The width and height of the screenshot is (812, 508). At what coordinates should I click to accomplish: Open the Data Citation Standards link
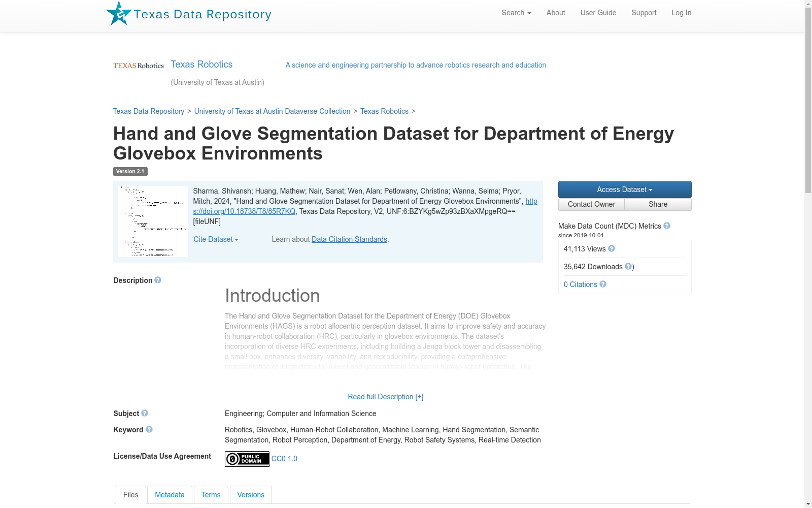click(349, 239)
